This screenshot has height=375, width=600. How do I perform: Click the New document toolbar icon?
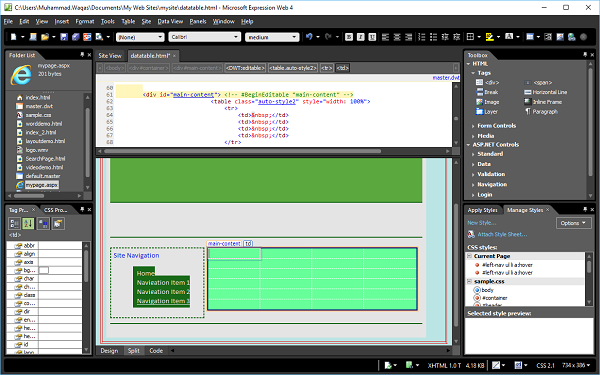[14, 37]
